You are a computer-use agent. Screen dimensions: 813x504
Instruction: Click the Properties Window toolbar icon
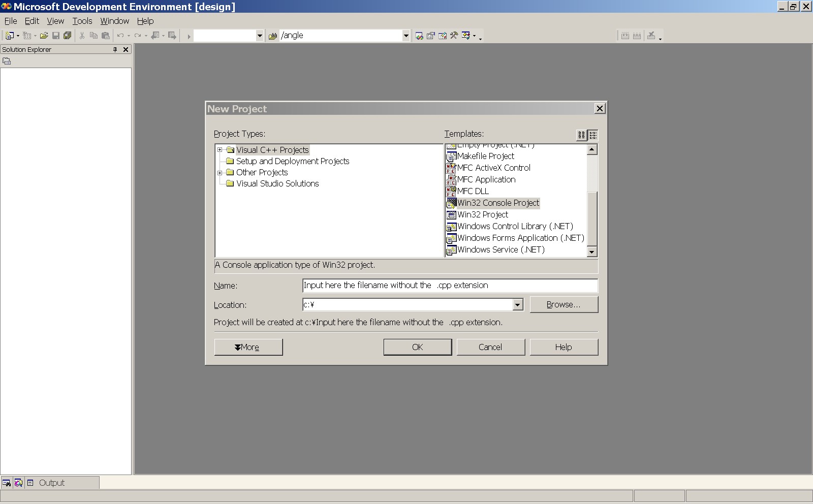[x=431, y=36]
